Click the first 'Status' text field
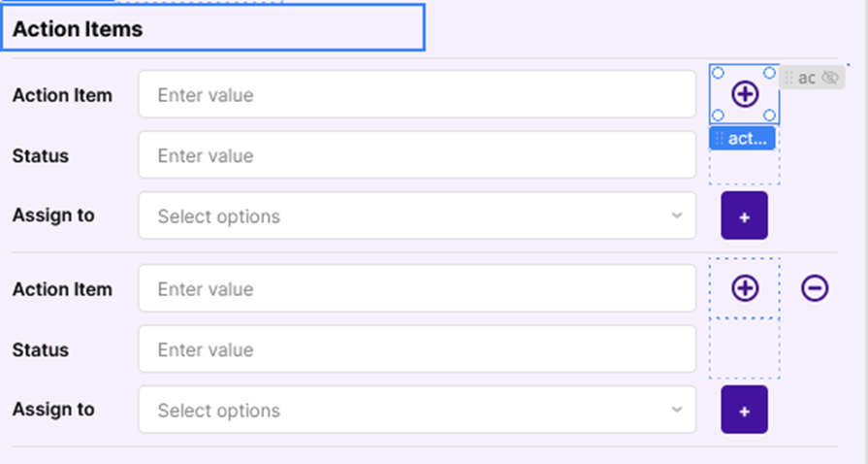The image size is (868, 464). pos(417,155)
